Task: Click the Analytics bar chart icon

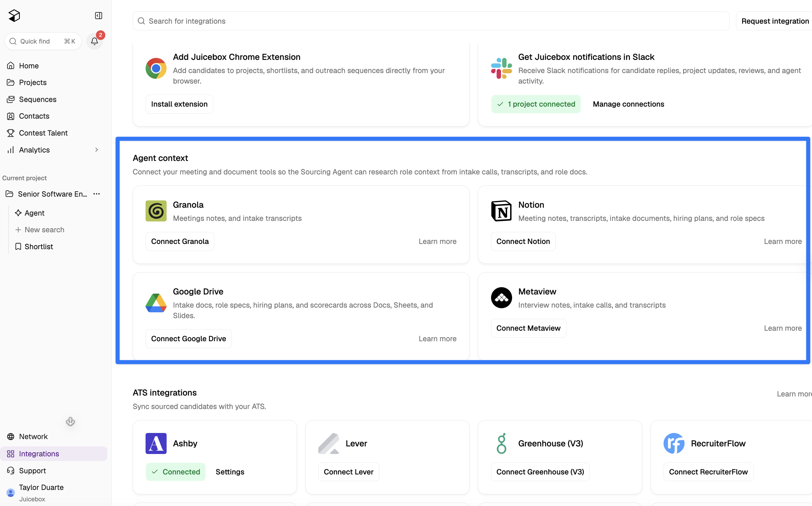Action: click(11, 150)
